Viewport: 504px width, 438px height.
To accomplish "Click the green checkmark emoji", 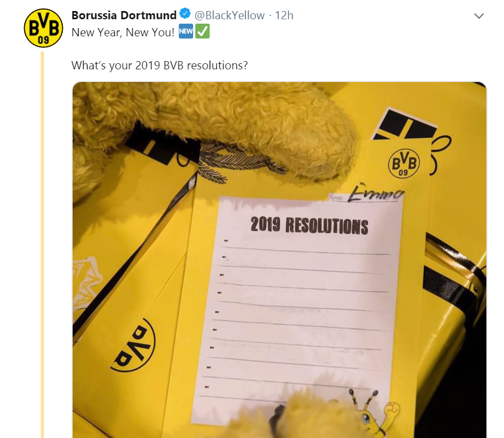I will [202, 31].
